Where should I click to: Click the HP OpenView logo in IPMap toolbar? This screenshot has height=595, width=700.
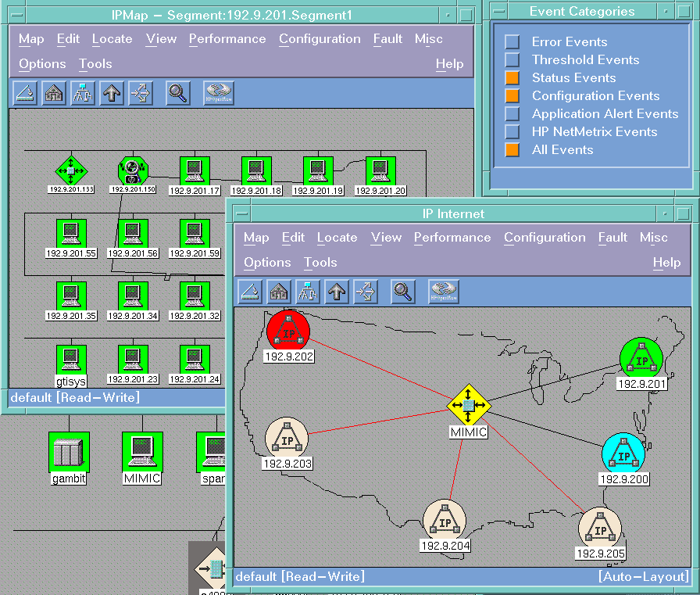pos(218,93)
